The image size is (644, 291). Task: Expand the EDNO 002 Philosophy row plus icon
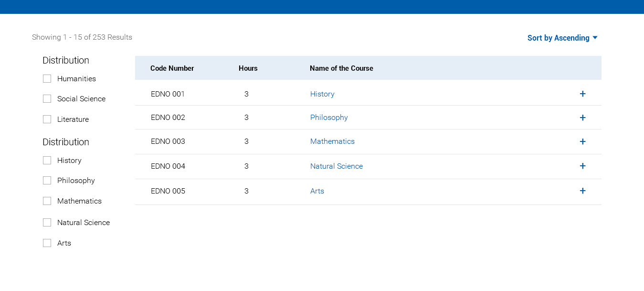(x=582, y=118)
